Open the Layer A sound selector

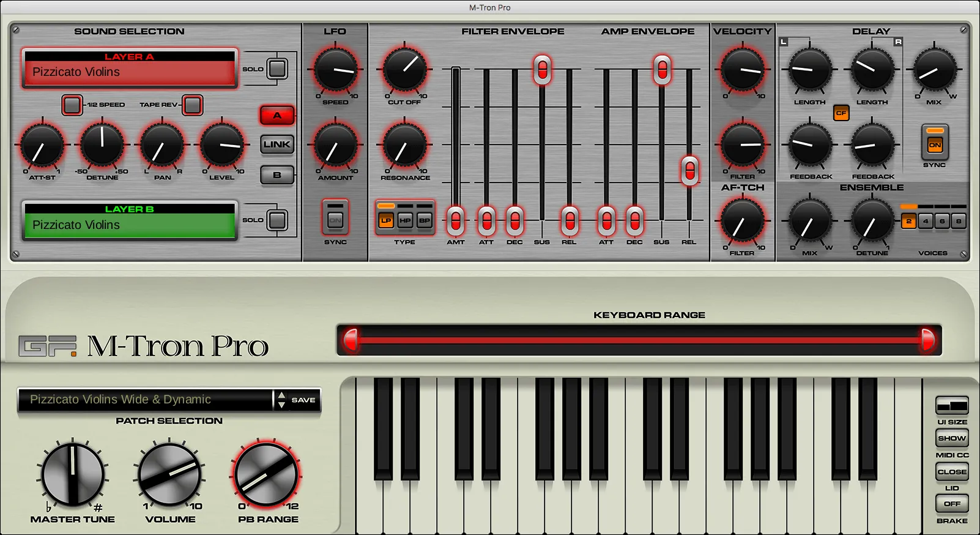[130, 68]
